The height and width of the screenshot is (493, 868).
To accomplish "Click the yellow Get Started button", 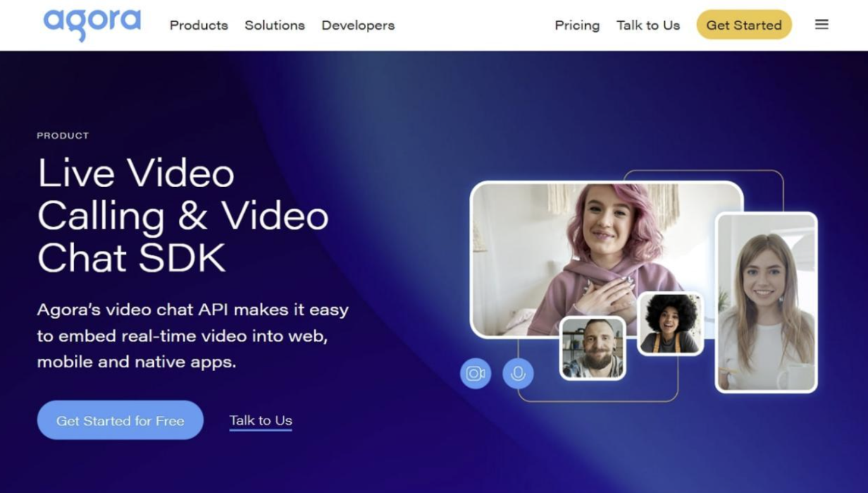I will coord(744,25).
